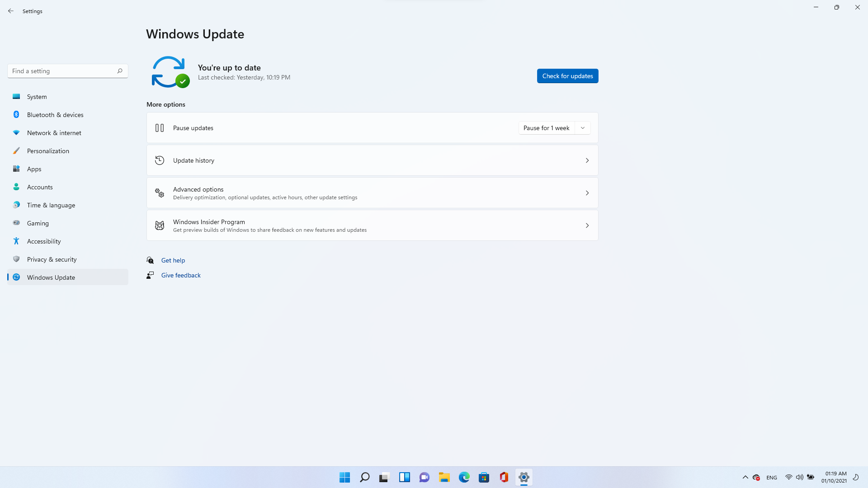Go to Accessibility settings
The width and height of the screenshot is (868, 488).
pyautogui.click(x=68, y=241)
